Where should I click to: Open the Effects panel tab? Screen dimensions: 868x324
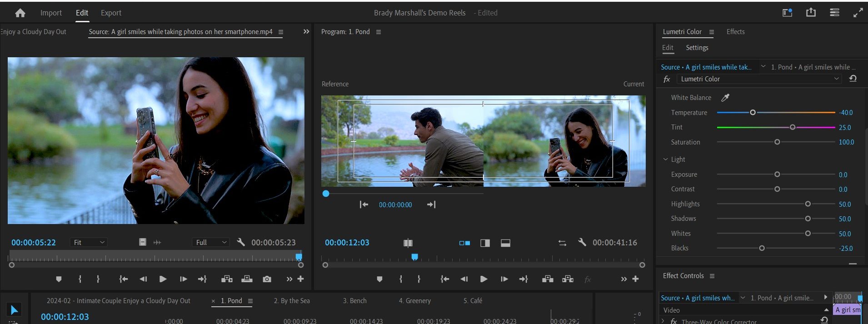(x=735, y=31)
